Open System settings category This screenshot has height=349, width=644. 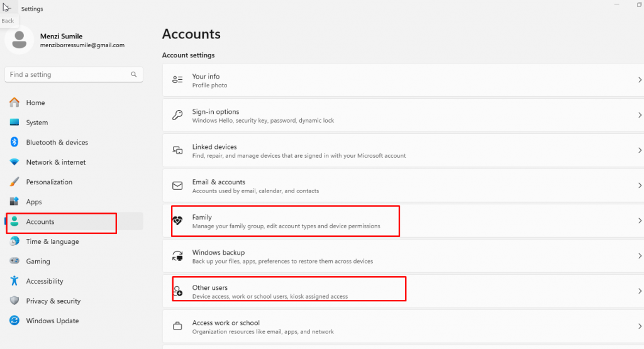37,123
